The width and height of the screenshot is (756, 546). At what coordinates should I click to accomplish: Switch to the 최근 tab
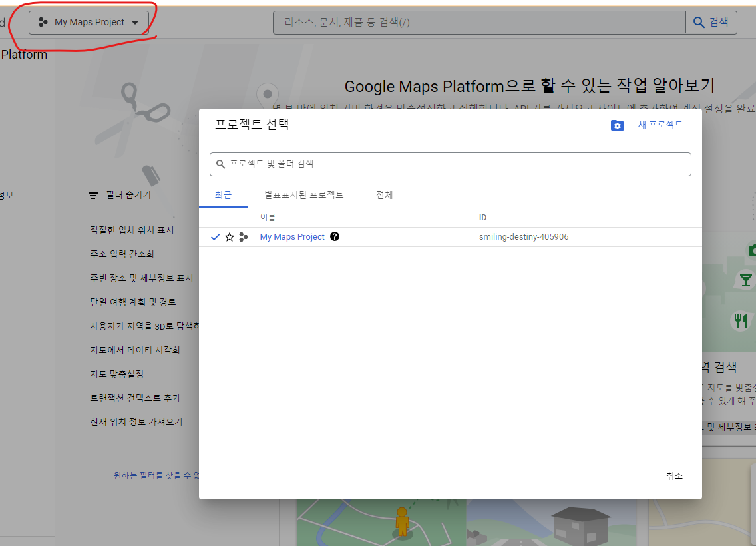(223, 195)
